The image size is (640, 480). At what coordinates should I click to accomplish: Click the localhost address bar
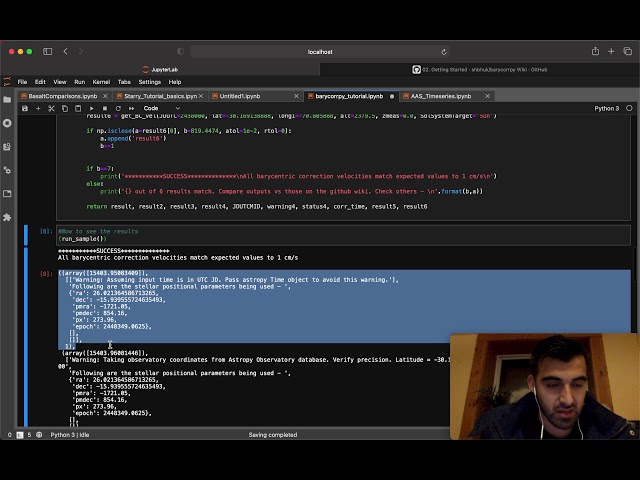pos(320,51)
